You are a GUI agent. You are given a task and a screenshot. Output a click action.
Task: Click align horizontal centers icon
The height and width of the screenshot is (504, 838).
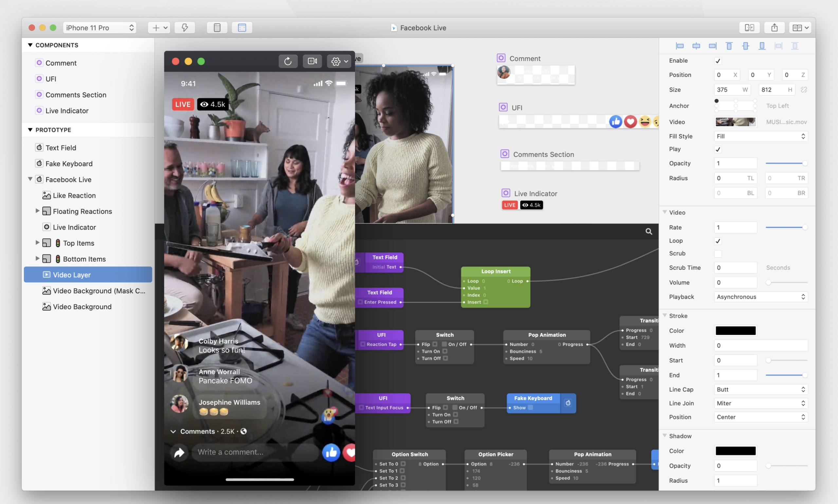pos(696,46)
